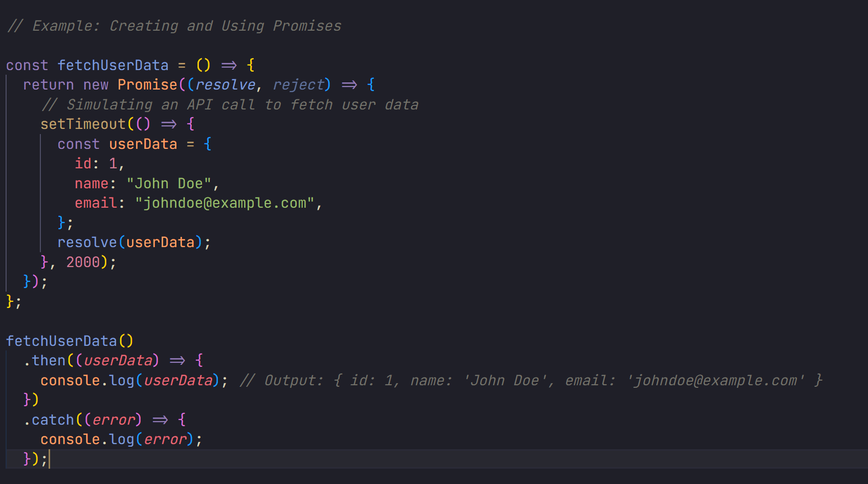
Task: Click the fetchUserData() invocation line
Action: point(69,340)
